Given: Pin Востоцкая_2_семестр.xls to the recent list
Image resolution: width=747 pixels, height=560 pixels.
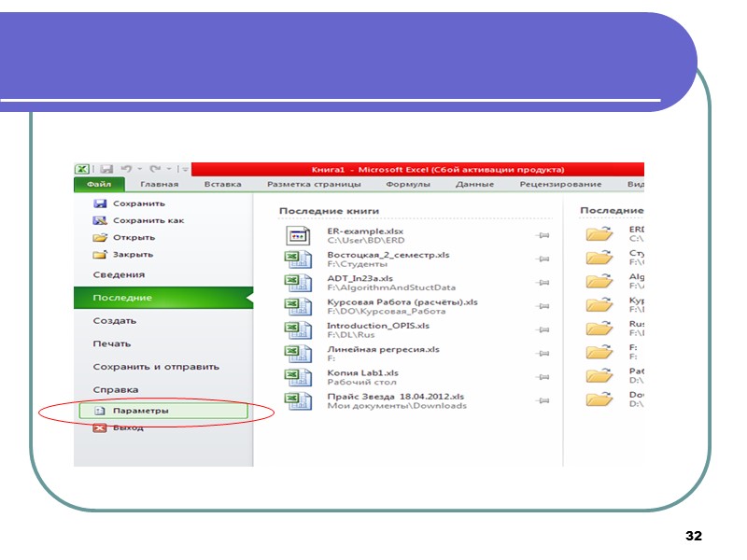Looking at the screenshot, I should (543, 259).
